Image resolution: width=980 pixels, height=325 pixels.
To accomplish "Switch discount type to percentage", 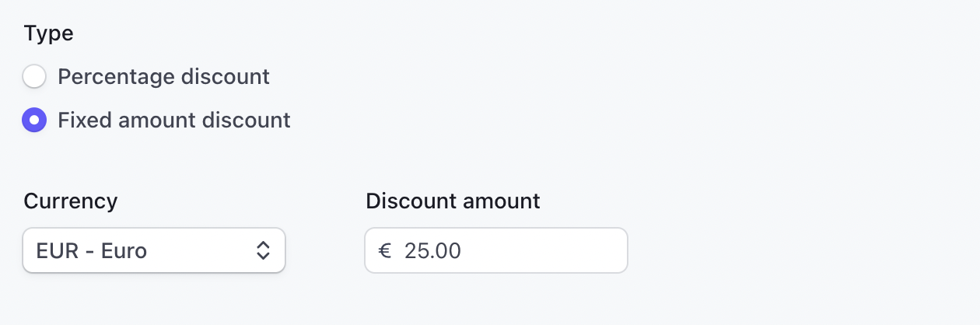I will coord(34,77).
